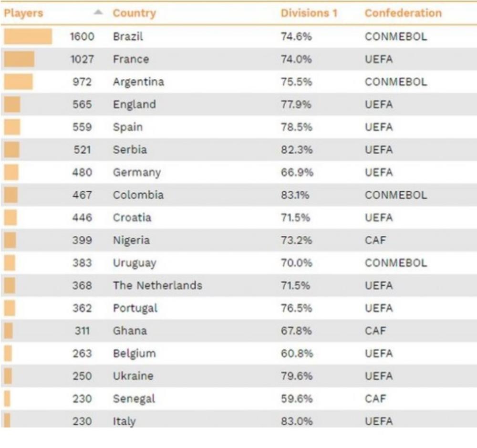Select the Confederation column header

click(x=403, y=13)
